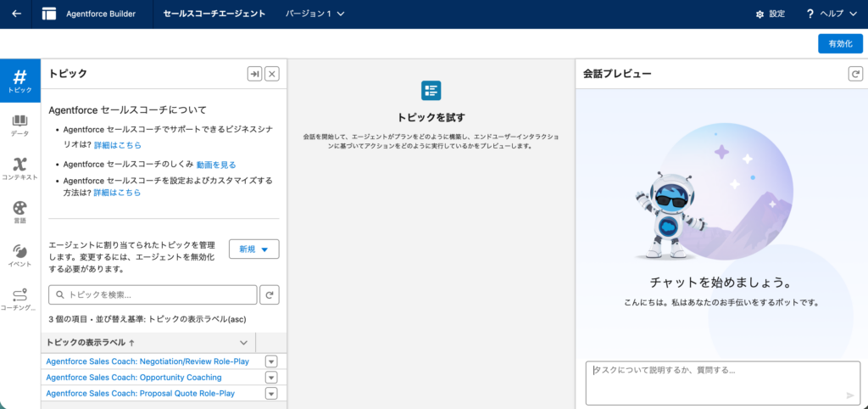This screenshot has height=409, width=868.
Task: Open row menu for Negotiation/Review Role-Play
Action: pyautogui.click(x=271, y=361)
